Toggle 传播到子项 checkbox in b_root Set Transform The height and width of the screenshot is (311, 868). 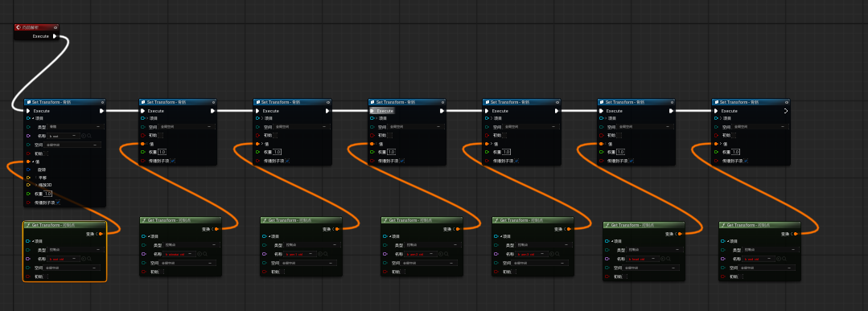58,203
